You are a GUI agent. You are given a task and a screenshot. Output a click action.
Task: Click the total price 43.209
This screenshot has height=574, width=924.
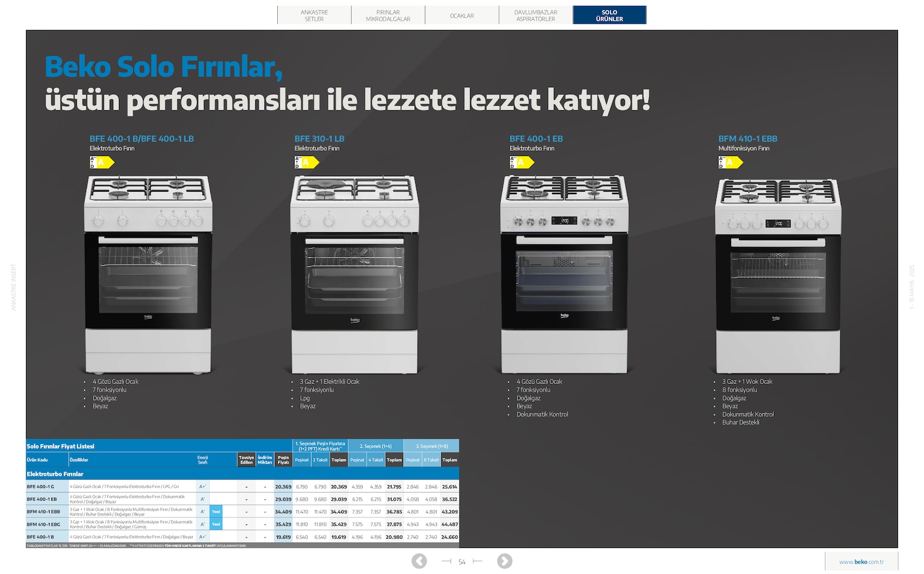tap(450, 512)
